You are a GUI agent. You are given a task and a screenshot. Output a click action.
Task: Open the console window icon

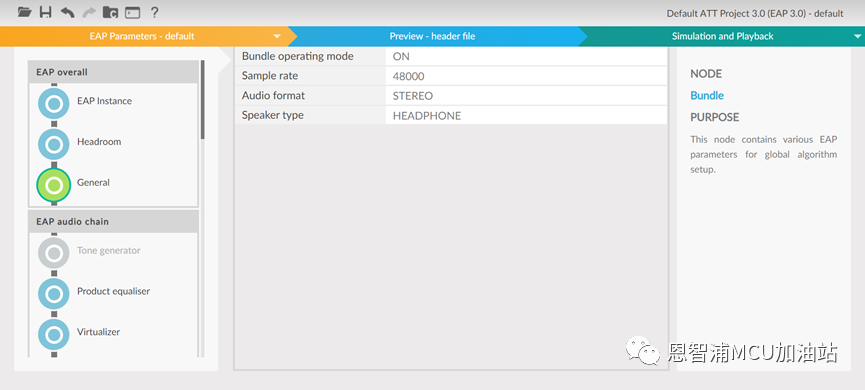pyautogui.click(x=132, y=12)
